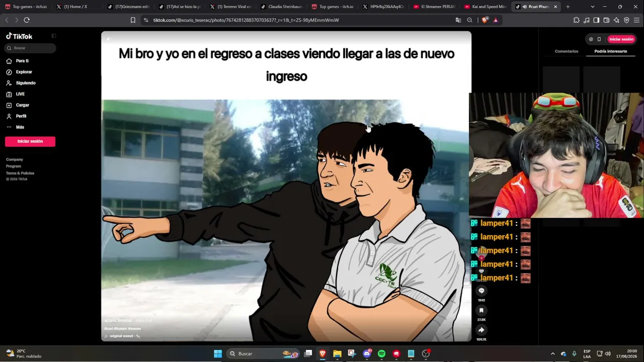Open the Program footer link
This screenshot has width=644, height=362.
tap(14, 166)
